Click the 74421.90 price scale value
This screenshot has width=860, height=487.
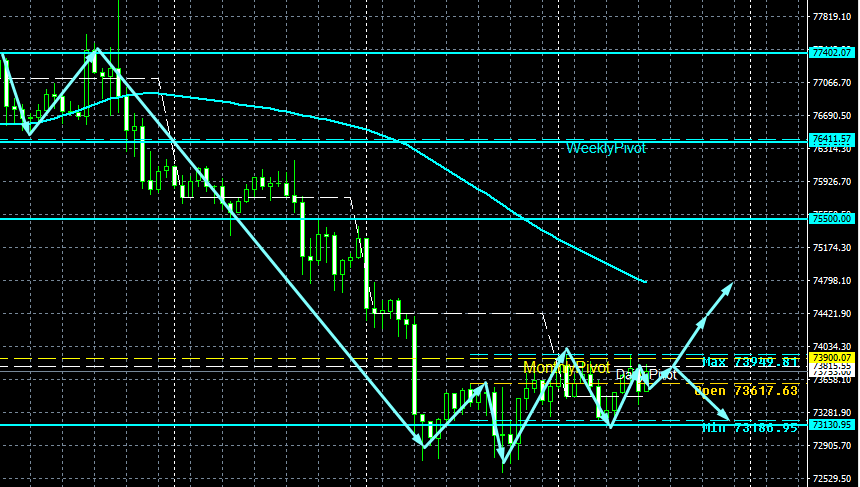point(831,314)
